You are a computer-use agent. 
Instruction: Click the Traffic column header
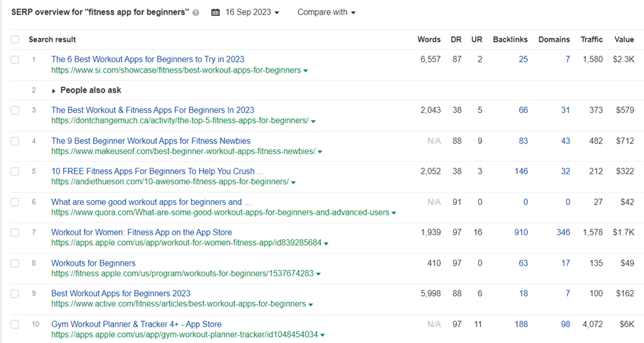[x=591, y=40]
